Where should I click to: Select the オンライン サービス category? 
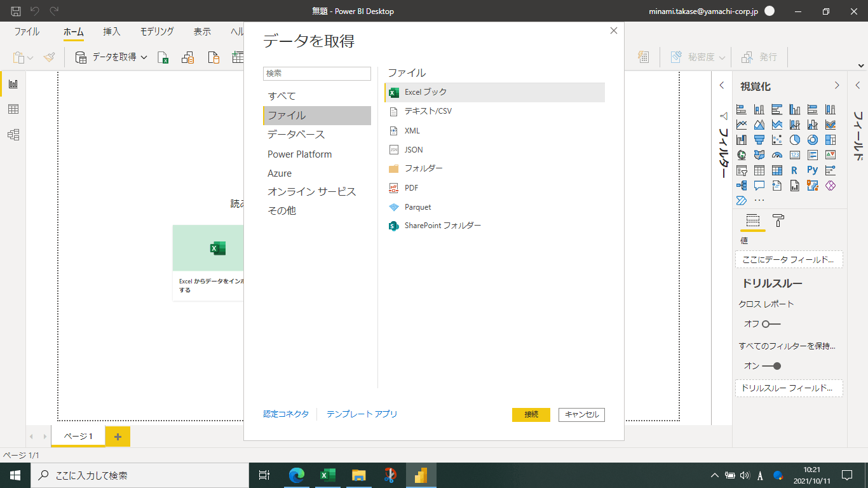pyautogui.click(x=317, y=192)
